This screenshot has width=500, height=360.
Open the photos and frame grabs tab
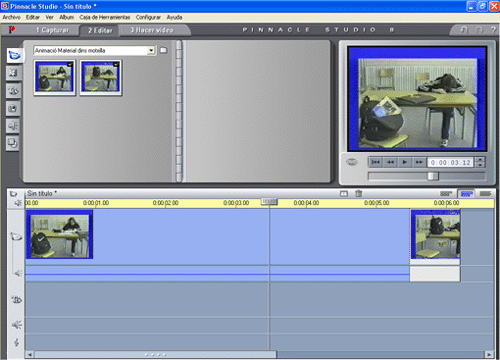point(13,108)
